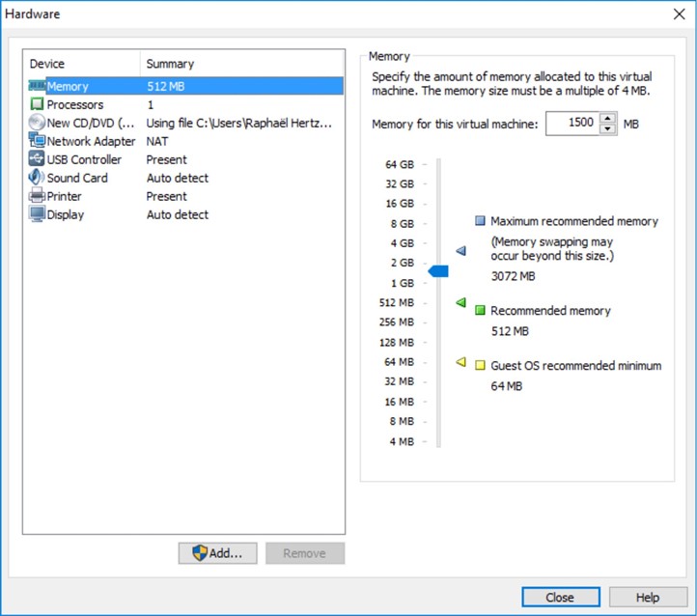697x616 pixels.
Task: Click the memory value field showing 1500
Action: click(x=572, y=124)
